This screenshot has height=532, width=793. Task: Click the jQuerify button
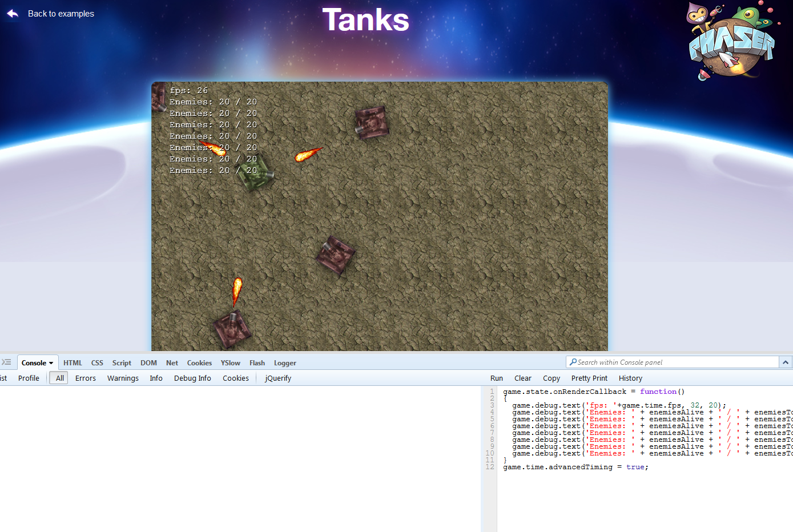tap(278, 378)
